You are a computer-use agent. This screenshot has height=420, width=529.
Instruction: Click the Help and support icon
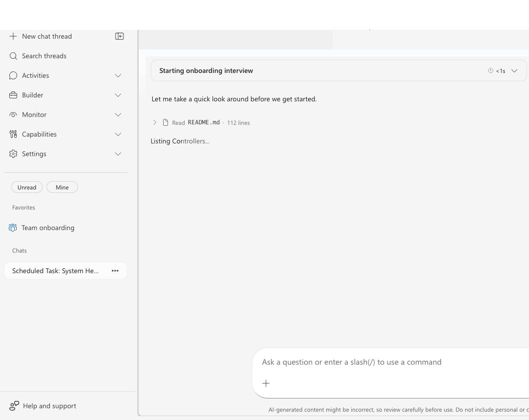point(14,406)
